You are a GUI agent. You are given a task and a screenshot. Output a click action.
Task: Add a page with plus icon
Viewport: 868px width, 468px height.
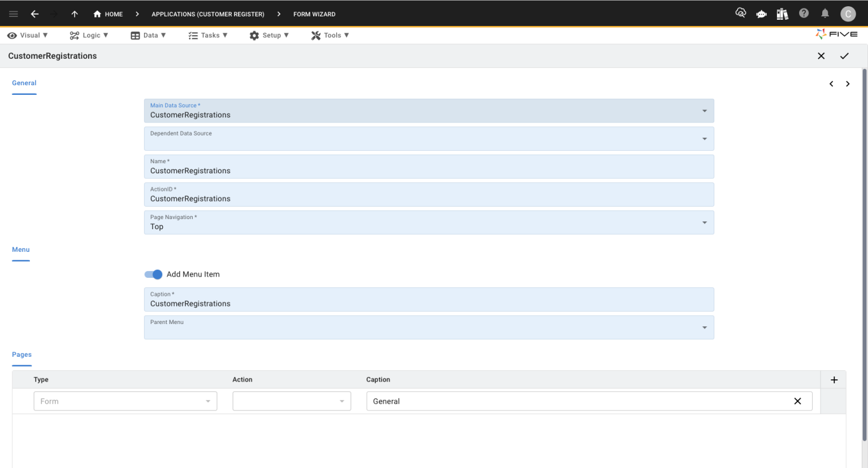tap(834, 380)
